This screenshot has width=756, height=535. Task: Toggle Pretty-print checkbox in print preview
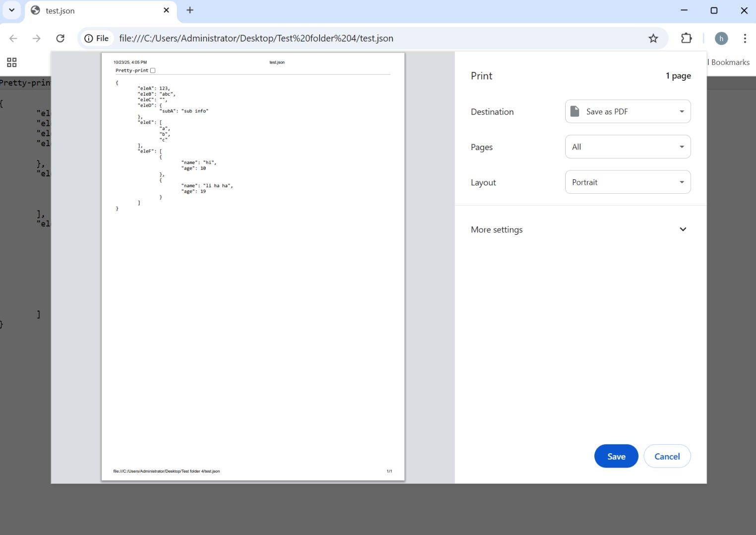pyautogui.click(x=153, y=70)
